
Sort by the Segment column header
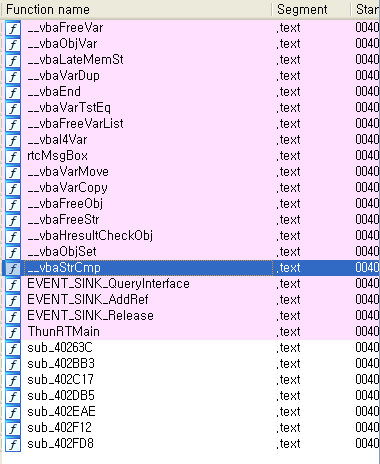(x=312, y=9)
